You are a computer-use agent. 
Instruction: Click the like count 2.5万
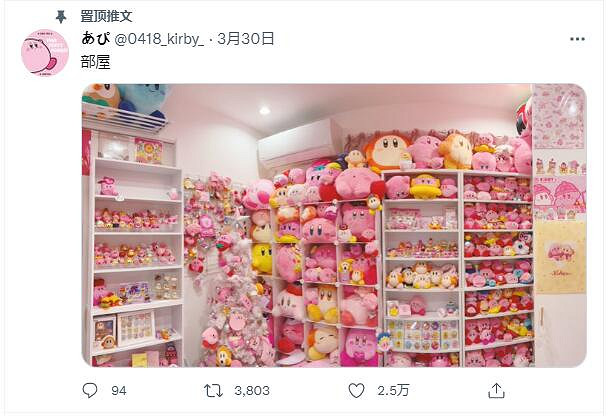[x=393, y=390]
